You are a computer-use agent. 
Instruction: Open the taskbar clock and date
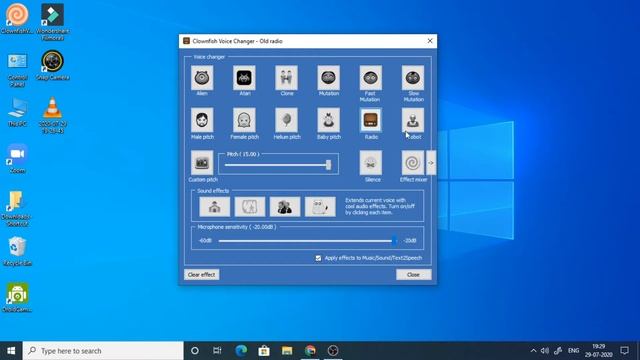599,351
